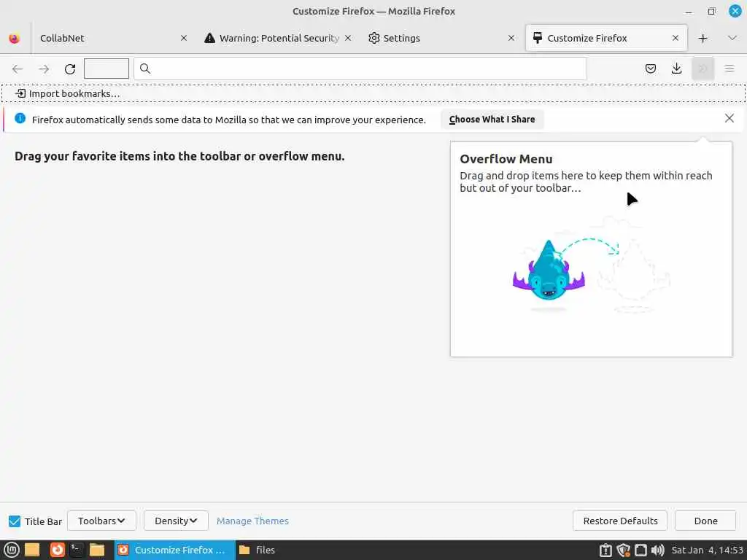
Task: Click the search magnifier icon in URL bar
Action: [145, 69]
